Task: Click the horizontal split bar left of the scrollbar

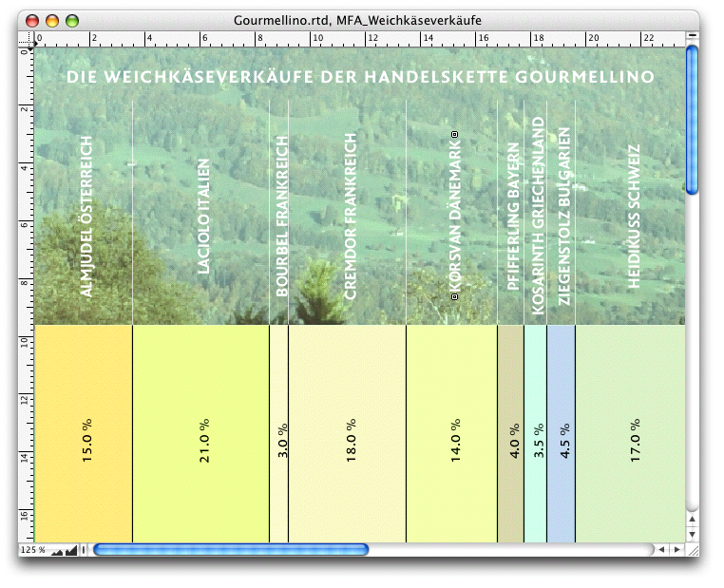Action: pos(85,549)
